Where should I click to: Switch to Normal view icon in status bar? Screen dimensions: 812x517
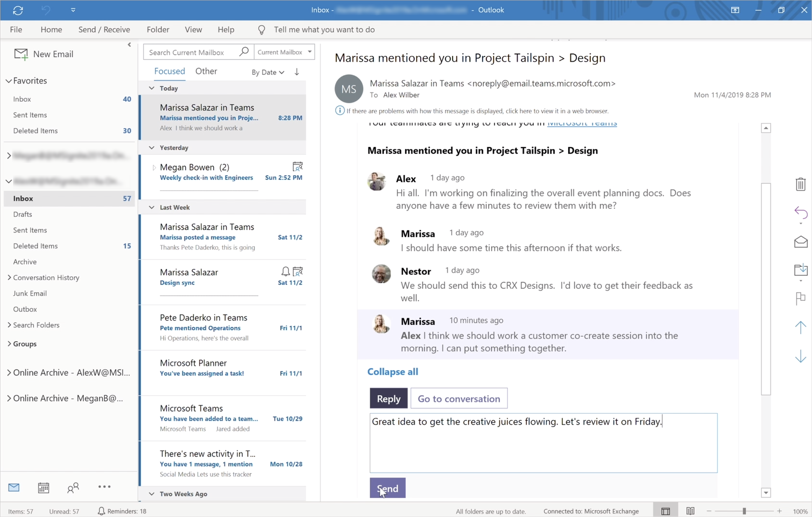tap(665, 511)
